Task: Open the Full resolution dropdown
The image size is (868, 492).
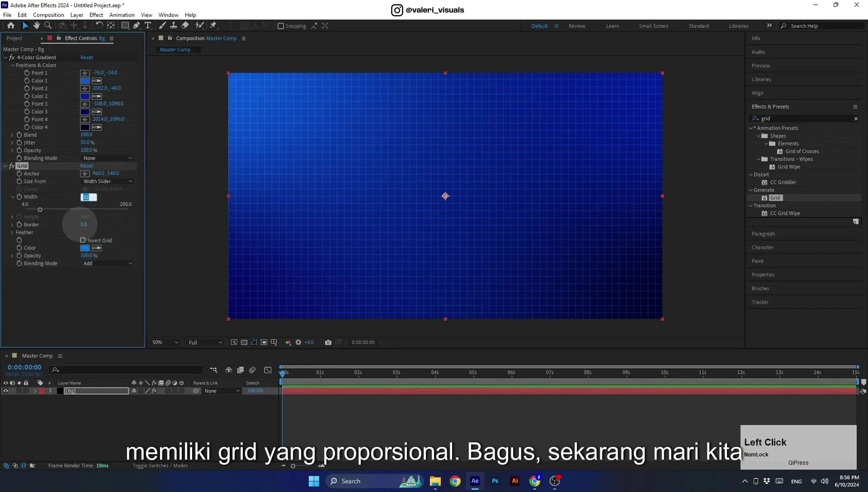Action: click(x=205, y=342)
